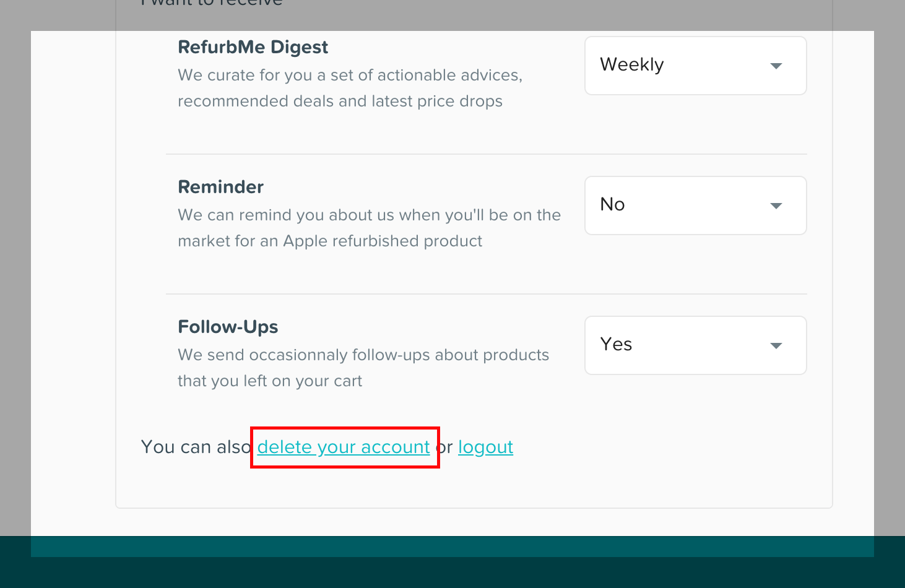Log out using the logout link

click(x=485, y=447)
